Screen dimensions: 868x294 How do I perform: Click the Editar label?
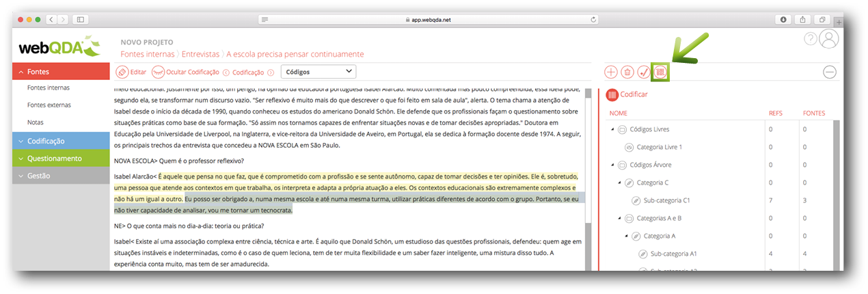pos(138,72)
